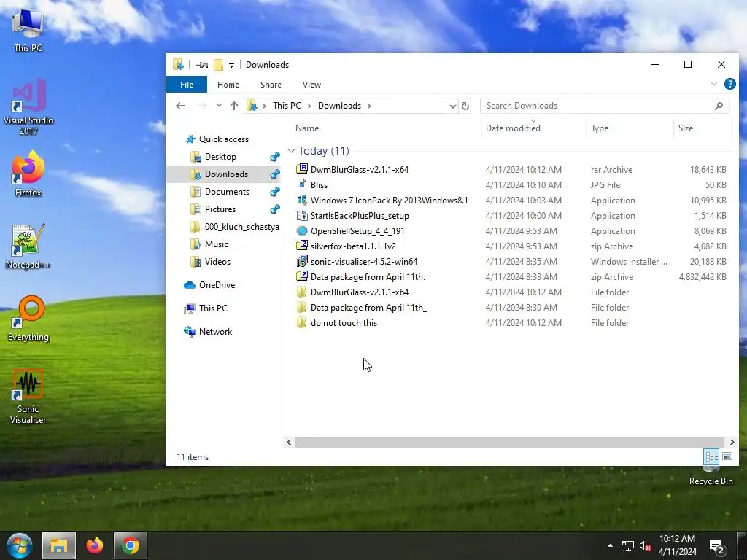Open the File menu tab
Screen dimensions: 747x560
coord(187,85)
